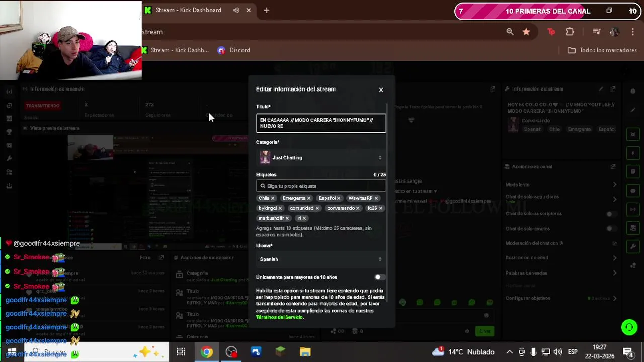The image size is (644, 362).
Task: Remove the Español tag
Action: (339, 198)
